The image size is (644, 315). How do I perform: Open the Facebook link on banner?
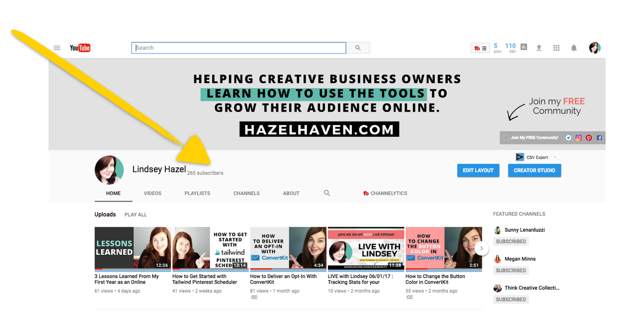(x=600, y=138)
